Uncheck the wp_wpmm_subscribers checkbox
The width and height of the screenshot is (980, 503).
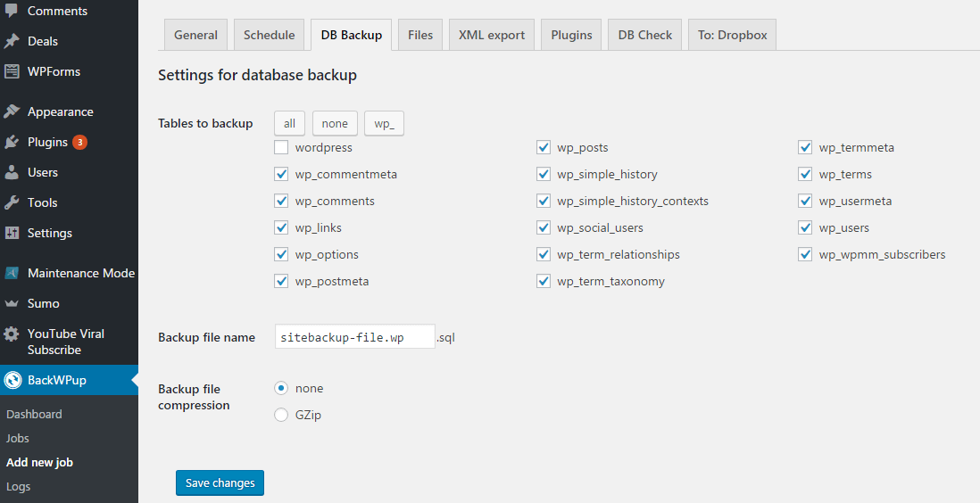805,254
